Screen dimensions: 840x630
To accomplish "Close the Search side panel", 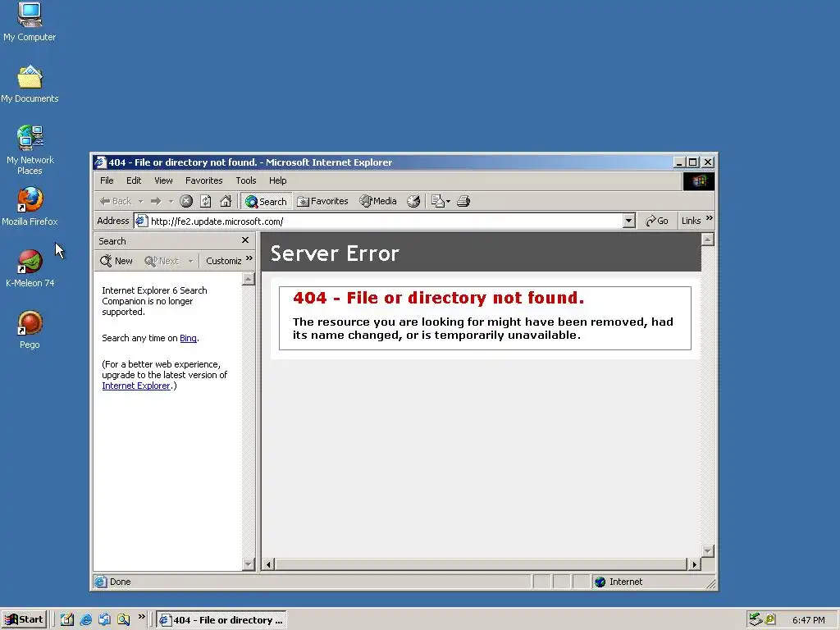I will 245,240.
